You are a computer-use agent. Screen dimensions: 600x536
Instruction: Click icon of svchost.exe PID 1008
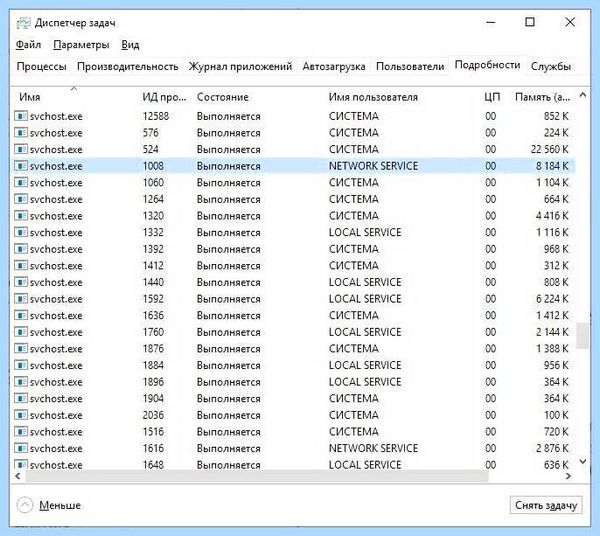click(21, 166)
